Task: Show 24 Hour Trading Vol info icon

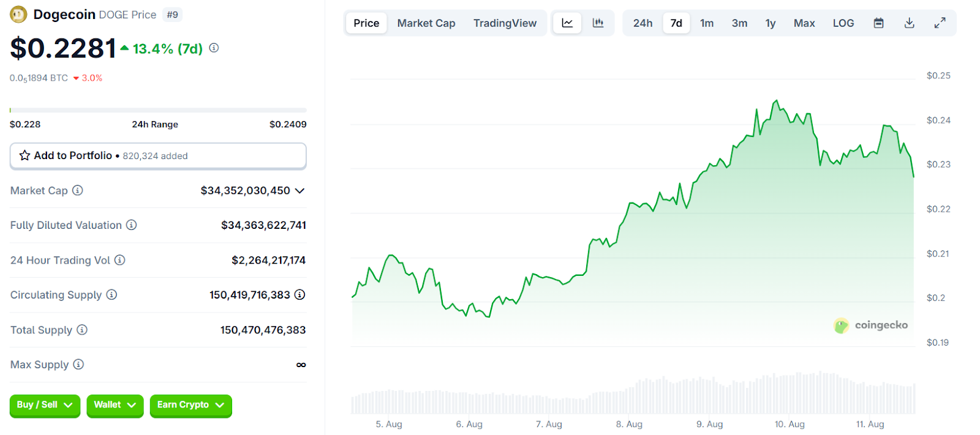Action: point(120,260)
